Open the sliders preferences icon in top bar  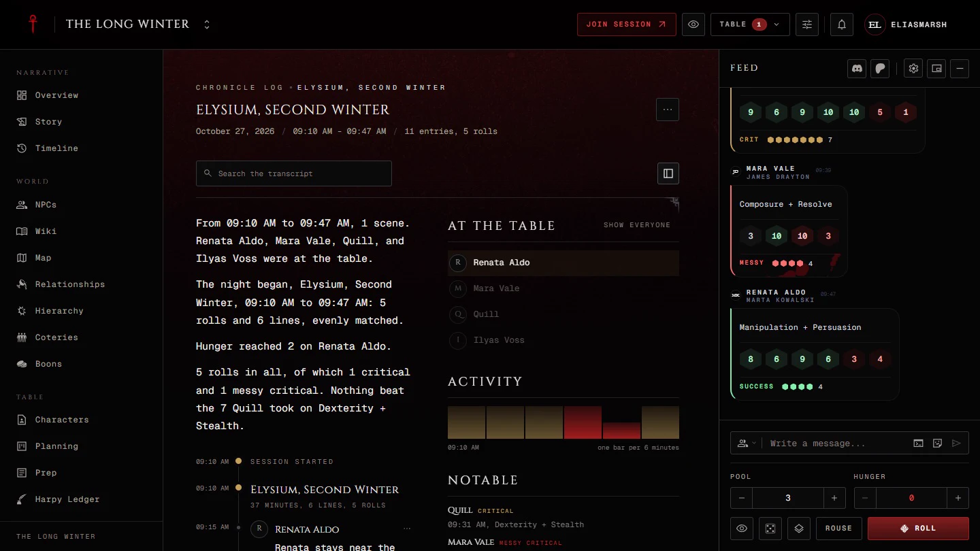tap(807, 24)
